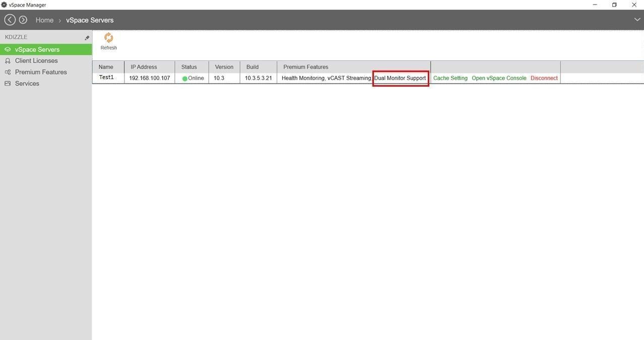Viewport: 644px width, 340px height.
Task: Click the Client Licenses sidebar icon
Action: [x=8, y=61]
